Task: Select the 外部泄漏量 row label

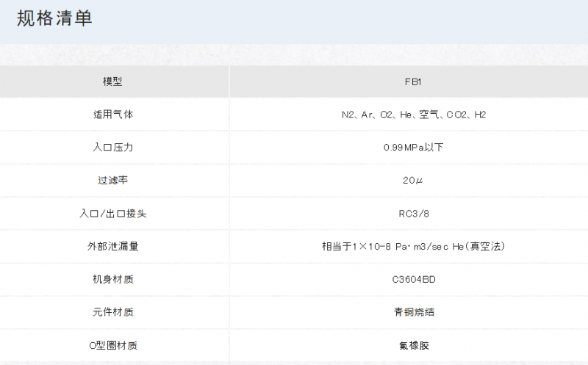Action: (x=112, y=247)
